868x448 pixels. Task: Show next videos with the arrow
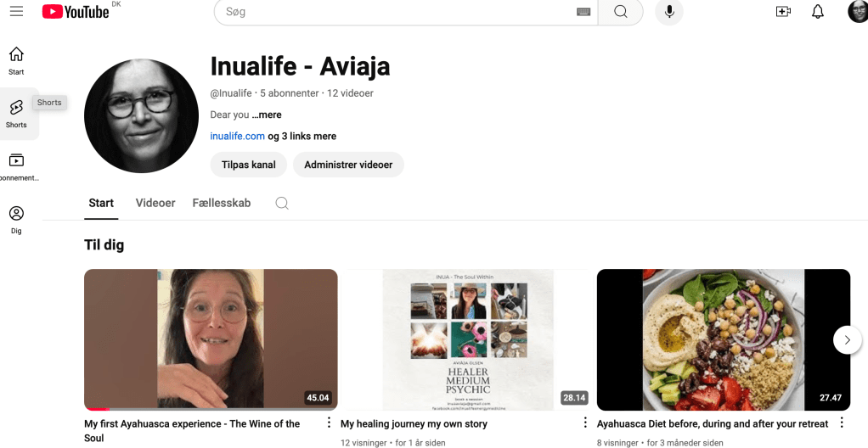tap(847, 340)
